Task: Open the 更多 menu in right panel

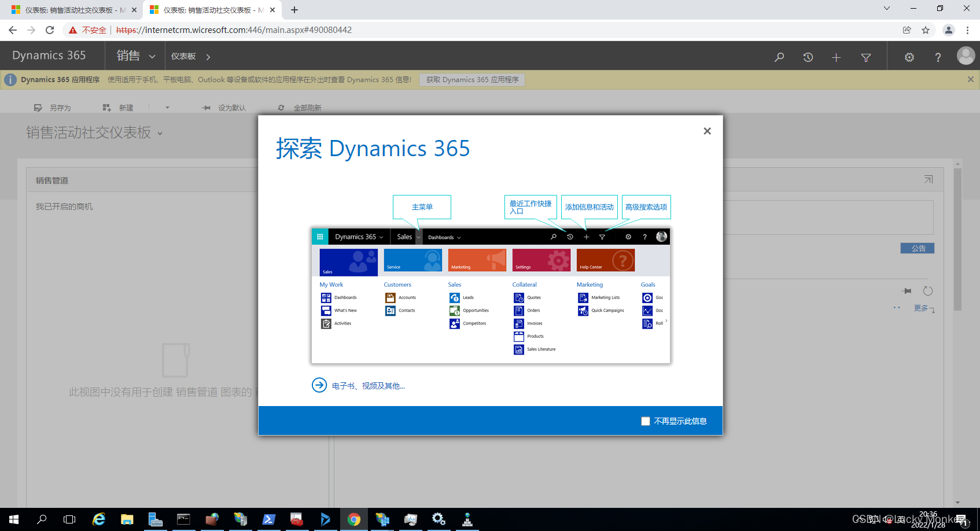Action: pyautogui.click(x=924, y=308)
